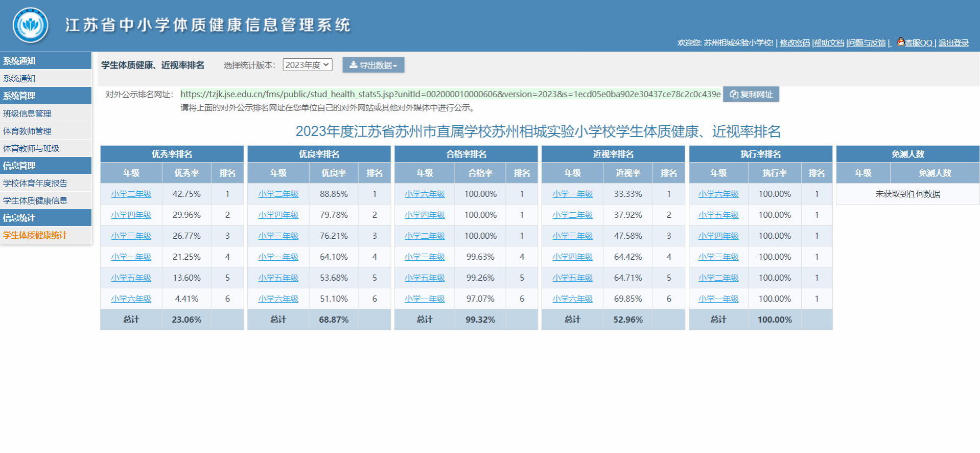Screen dimensions: 980x453
Task: Open 学校体育年度报告 sidebar item
Action: click(35, 183)
